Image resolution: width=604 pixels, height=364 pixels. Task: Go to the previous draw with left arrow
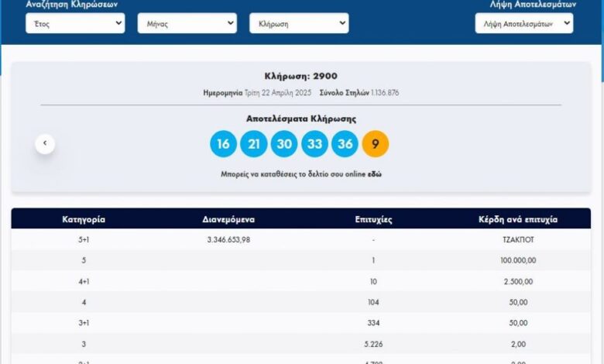(45, 143)
